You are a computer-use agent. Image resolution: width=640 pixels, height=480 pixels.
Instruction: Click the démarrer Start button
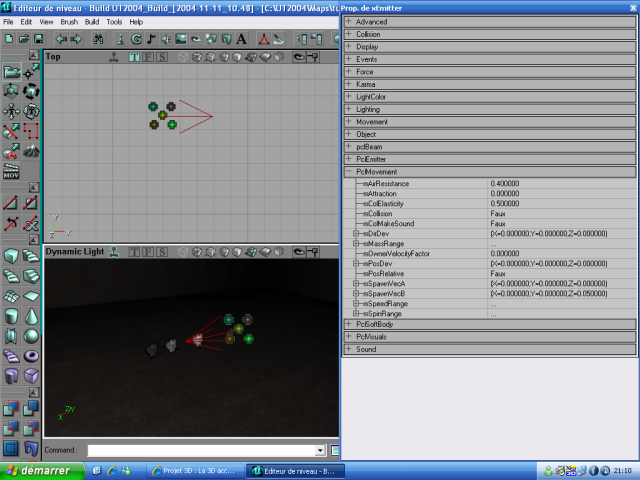36,470
